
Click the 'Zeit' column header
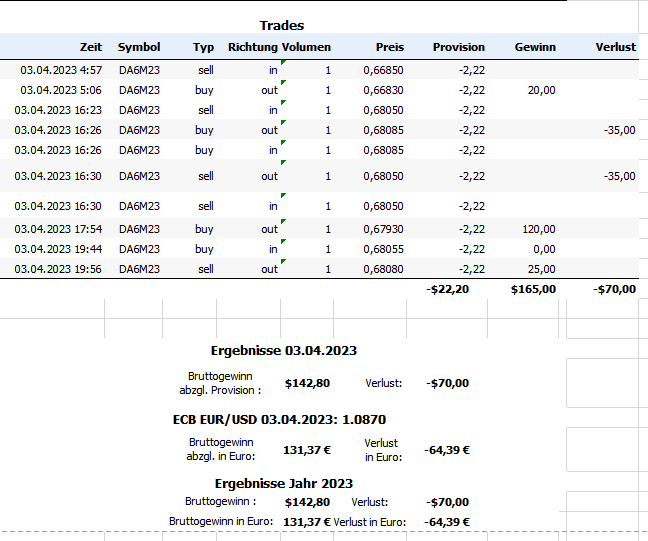(x=91, y=47)
